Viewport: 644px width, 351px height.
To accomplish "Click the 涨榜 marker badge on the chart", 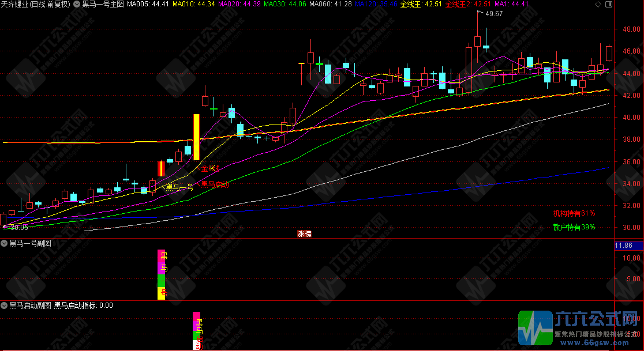I will coord(304,233).
